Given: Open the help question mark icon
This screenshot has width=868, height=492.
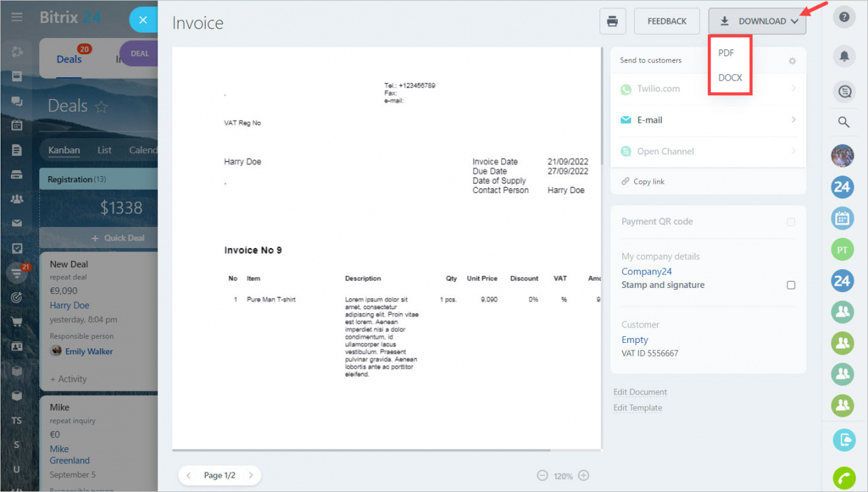Looking at the screenshot, I should pyautogui.click(x=844, y=17).
